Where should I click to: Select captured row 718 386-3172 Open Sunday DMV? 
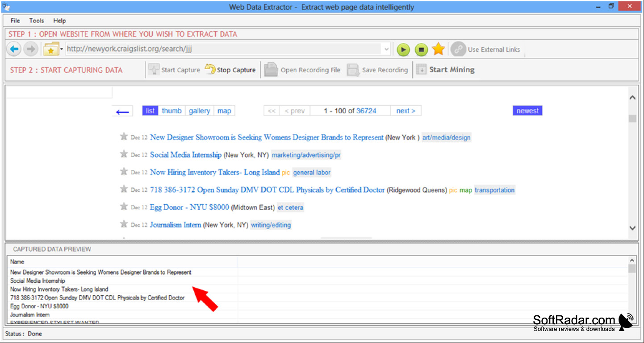click(97, 298)
